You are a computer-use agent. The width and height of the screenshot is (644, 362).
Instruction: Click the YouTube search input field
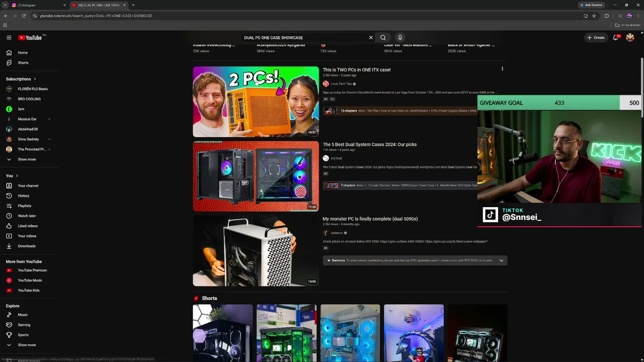pyautogui.click(x=303, y=38)
